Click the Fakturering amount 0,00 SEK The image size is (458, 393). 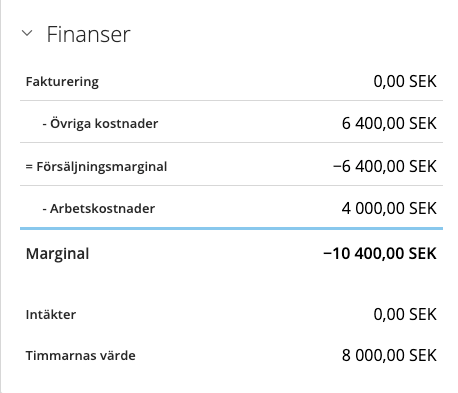[x=405, y=82]
